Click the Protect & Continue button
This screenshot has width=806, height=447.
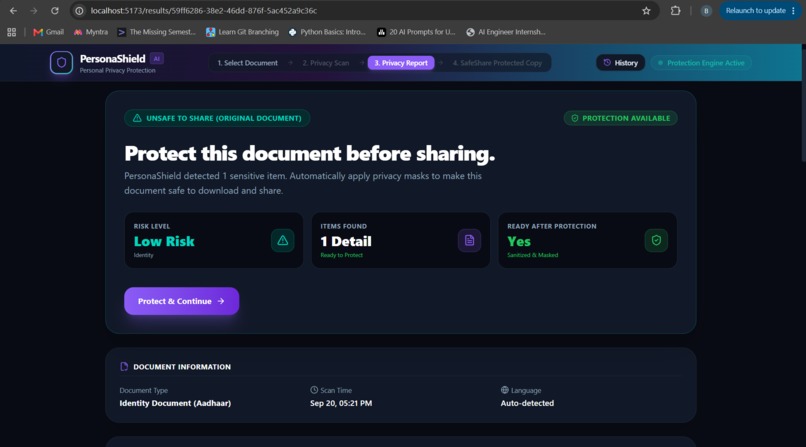tap(181, 301)
